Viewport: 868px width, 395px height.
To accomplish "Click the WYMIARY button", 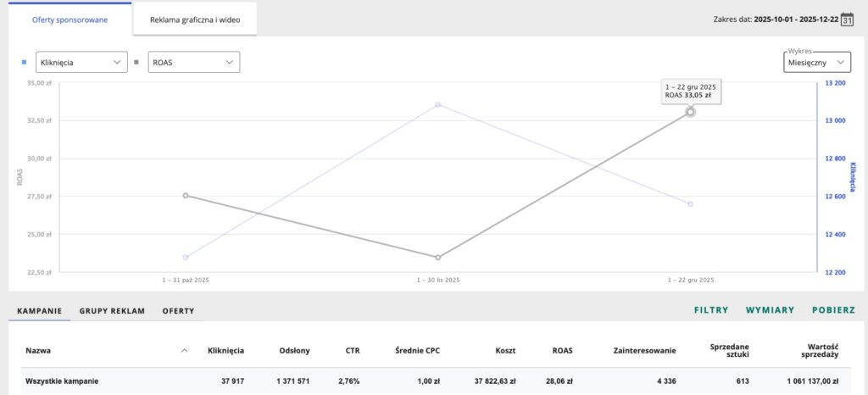I will [x=770, y=310].
